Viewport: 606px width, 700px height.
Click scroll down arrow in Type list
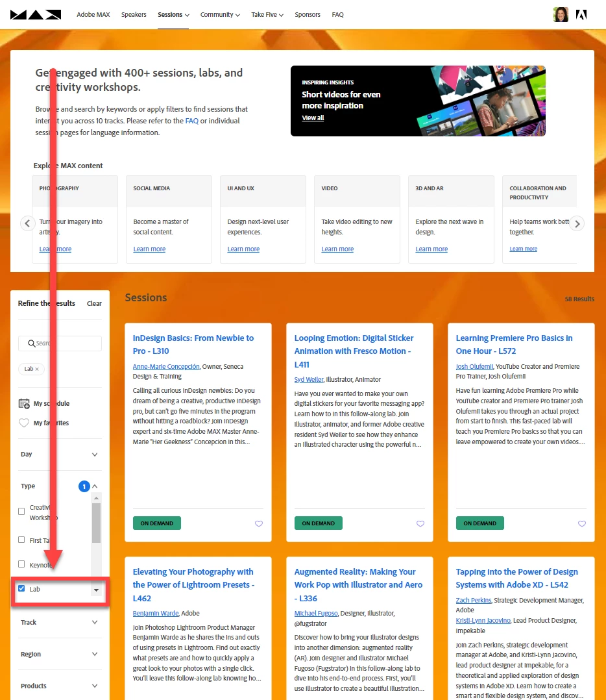(x=96, y=590)
